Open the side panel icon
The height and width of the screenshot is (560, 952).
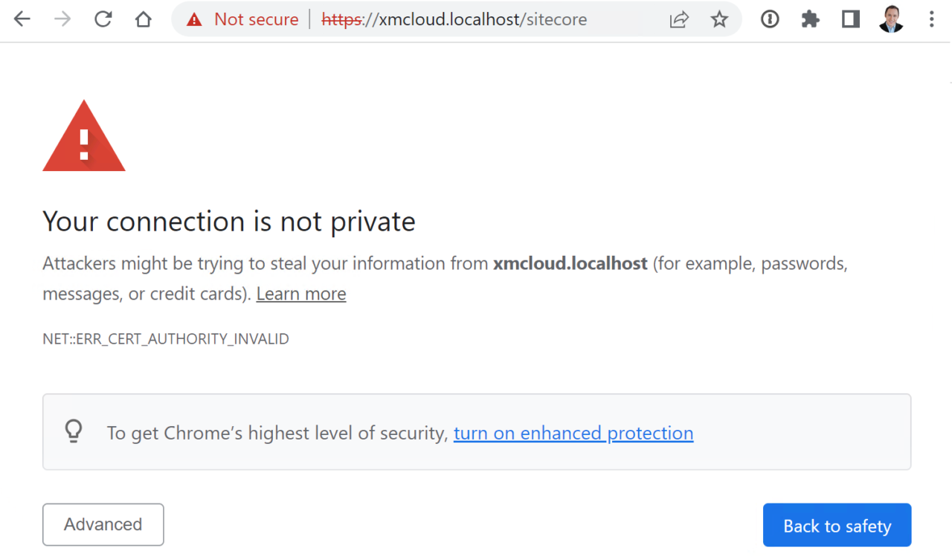(x=850, y=19)
